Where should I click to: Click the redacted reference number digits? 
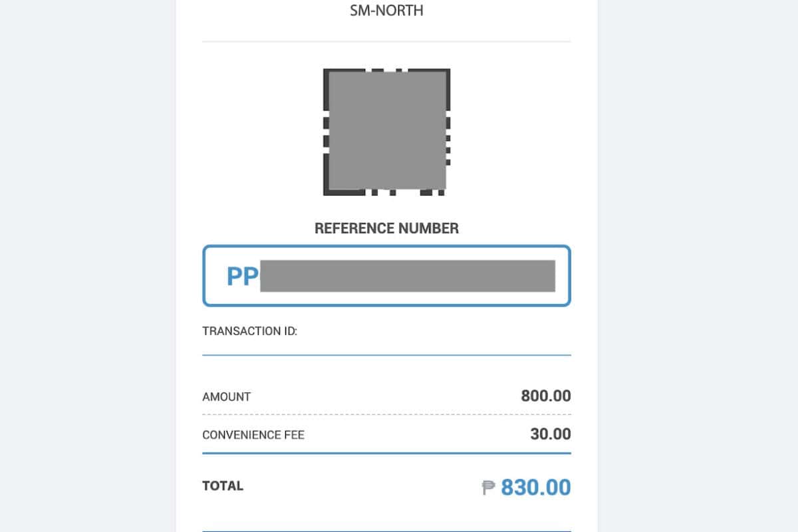click(407, 276)
